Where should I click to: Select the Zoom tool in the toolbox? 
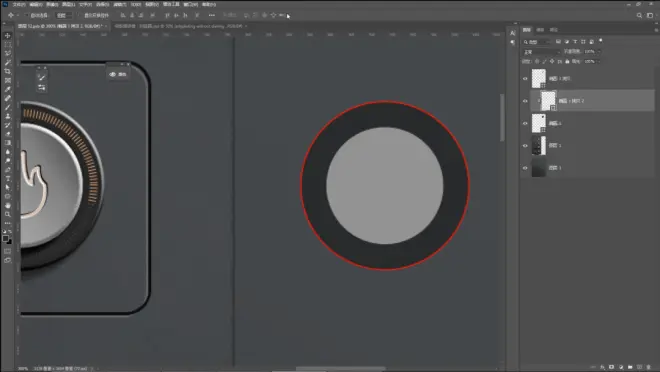coord(8,214)
